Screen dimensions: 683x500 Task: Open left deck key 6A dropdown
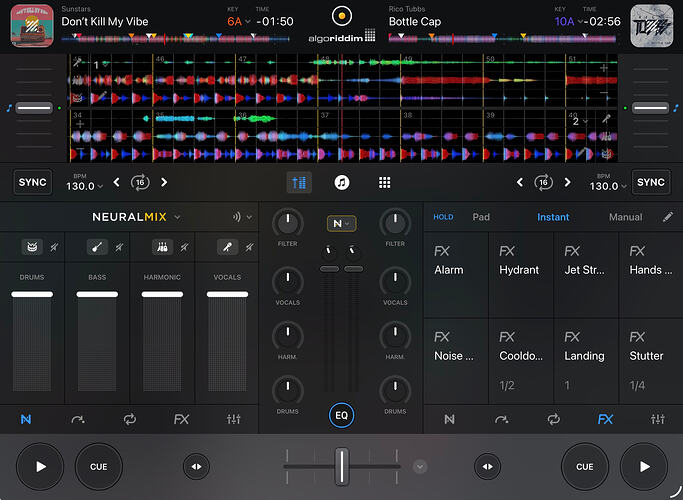239,21
